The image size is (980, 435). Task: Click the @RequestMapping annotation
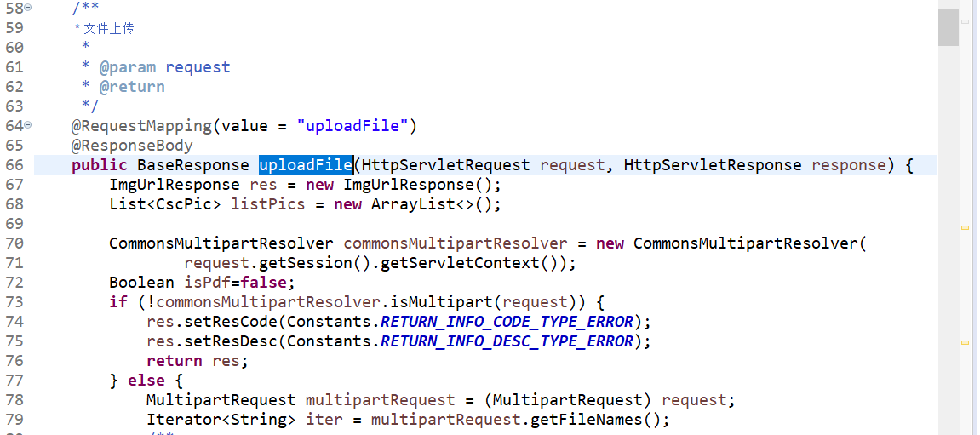pos(142,126)
